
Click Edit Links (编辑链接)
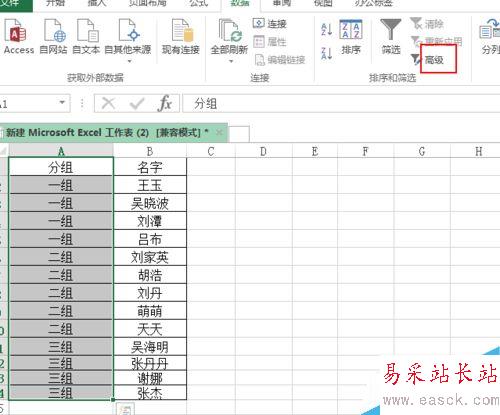[x=280, y=60]
